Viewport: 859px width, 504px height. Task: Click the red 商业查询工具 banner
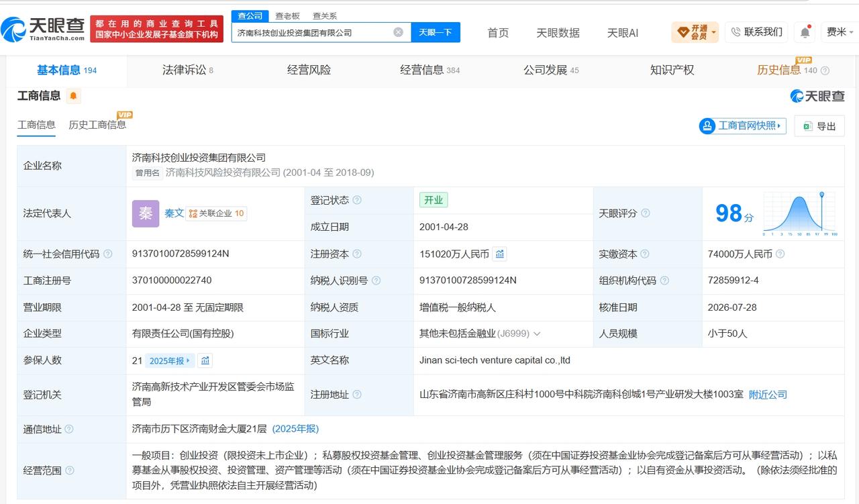pos(158,29)
